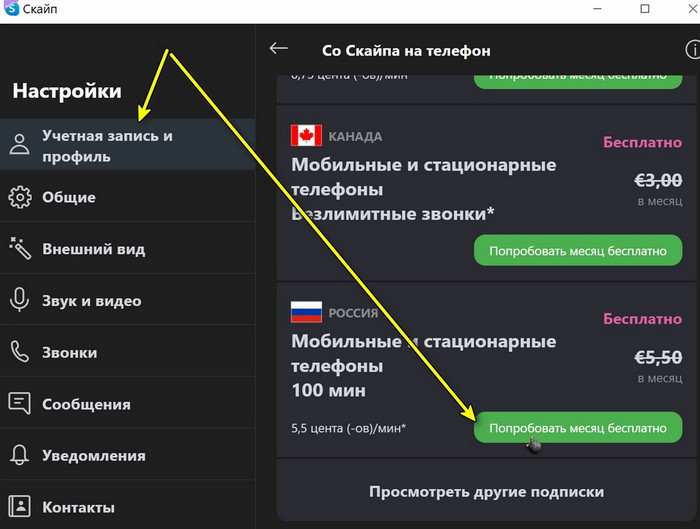Click the КАНАДА country label

[x=355, y=137]
